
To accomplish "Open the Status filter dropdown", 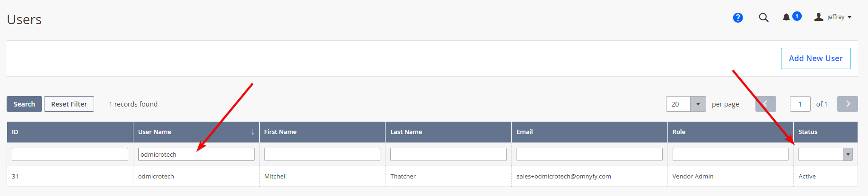I will click(x=825, y=154).
